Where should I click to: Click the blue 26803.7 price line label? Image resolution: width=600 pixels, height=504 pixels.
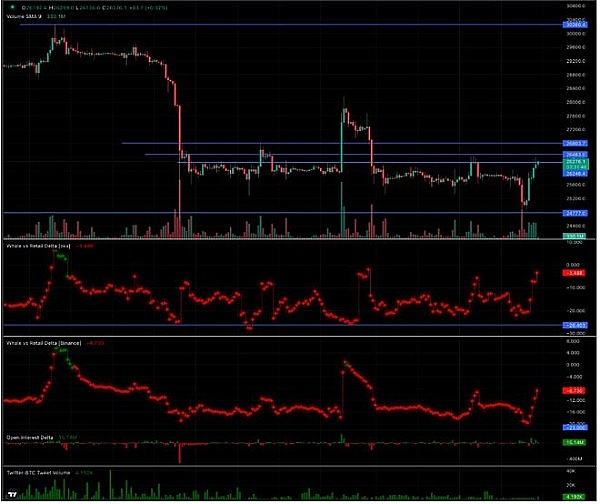(x=575, y=144)
